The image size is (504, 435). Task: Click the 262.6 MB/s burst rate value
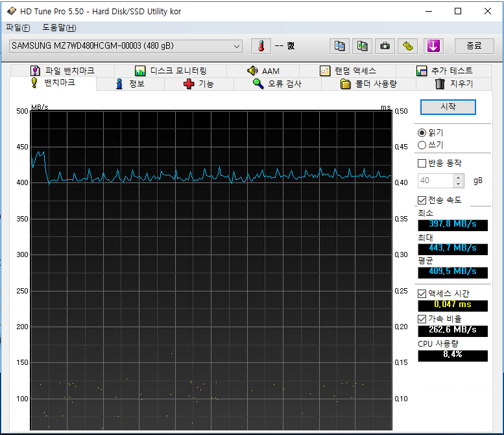point(453,330)
